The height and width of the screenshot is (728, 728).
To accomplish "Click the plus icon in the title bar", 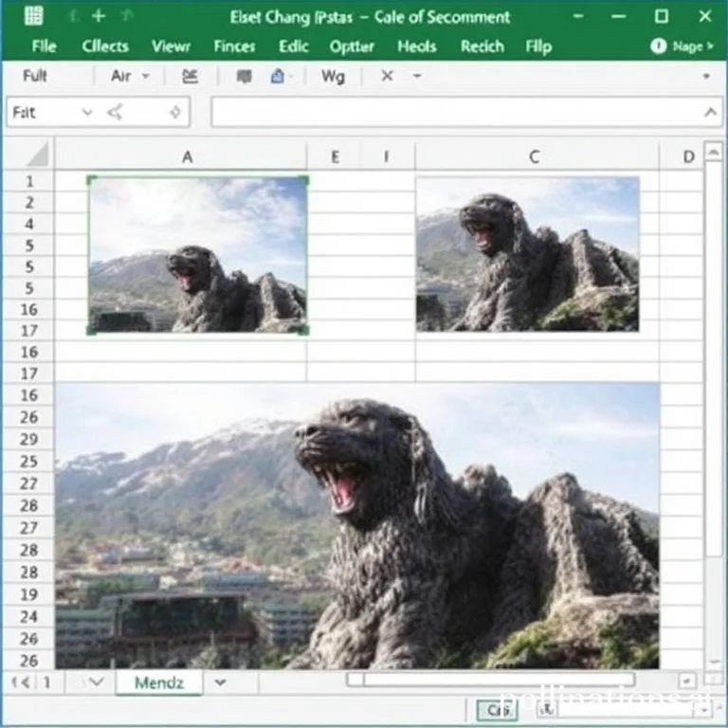I will [98, 16].
